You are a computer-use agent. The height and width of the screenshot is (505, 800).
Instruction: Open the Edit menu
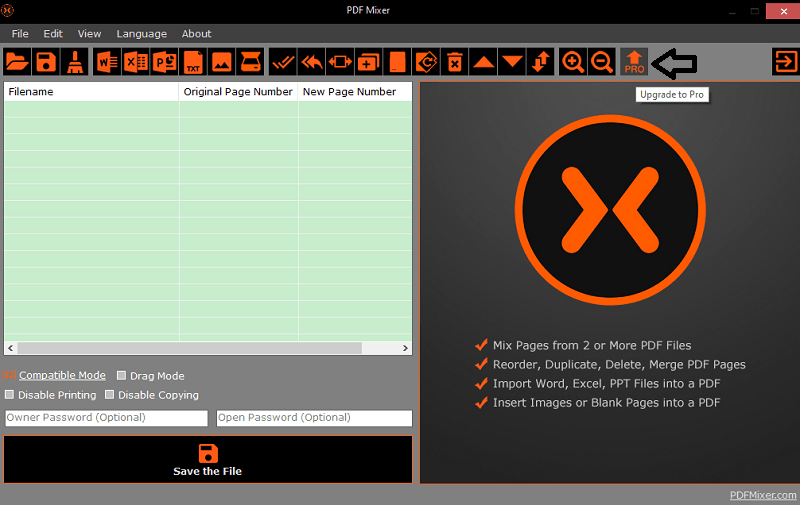click(x=53, y=34)
